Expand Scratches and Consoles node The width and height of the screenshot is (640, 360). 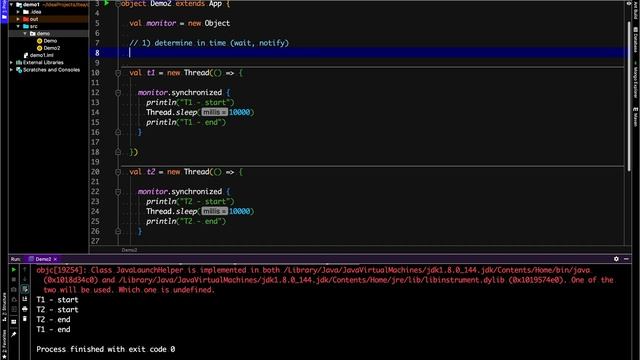click(11, 70)
